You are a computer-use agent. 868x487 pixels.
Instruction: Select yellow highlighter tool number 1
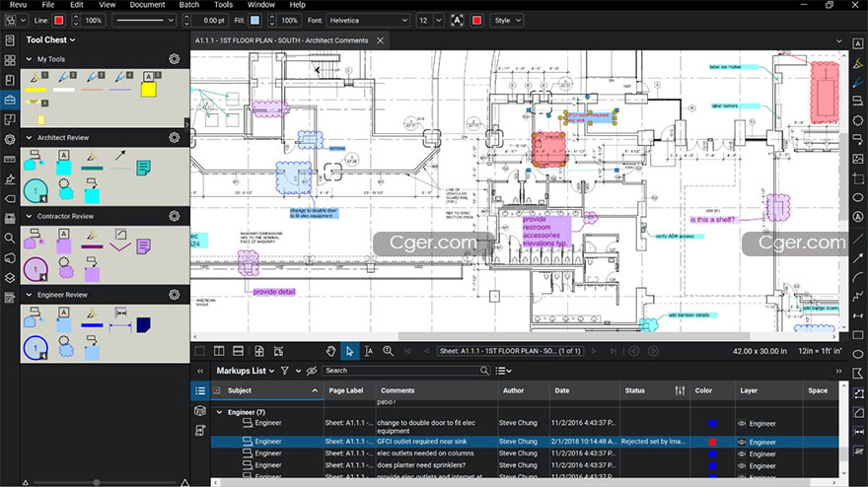(36, 82)
